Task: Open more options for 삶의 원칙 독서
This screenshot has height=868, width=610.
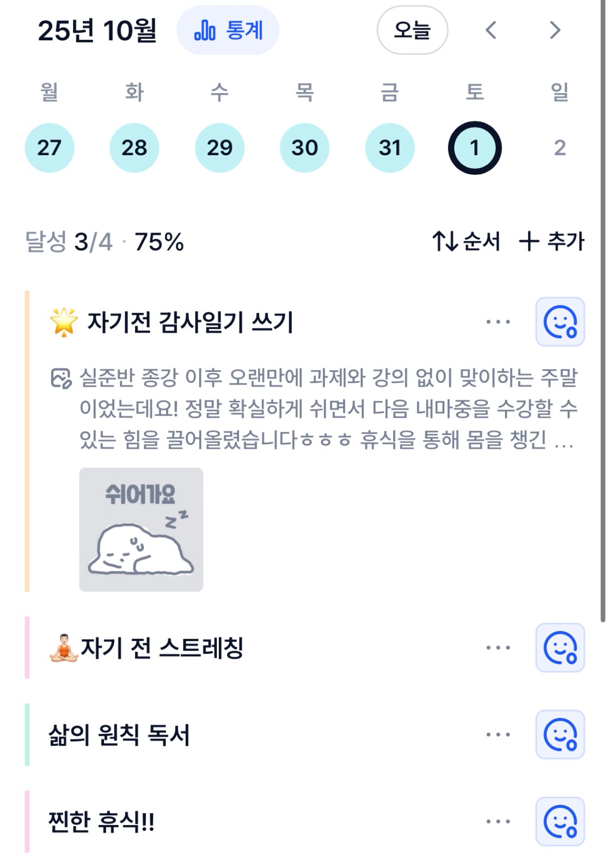Action: pos(498,735)
